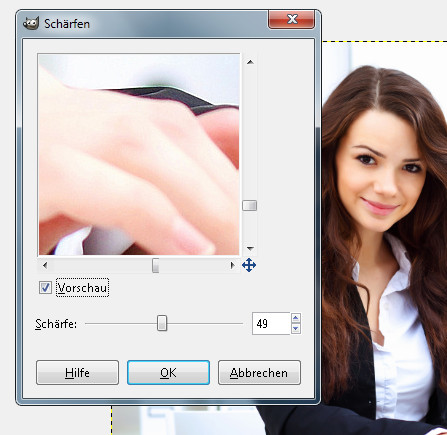This screenshot has width=447, height=435.
Task: Click the hand preview thumbnail image
Action: [x=139, y=154]
